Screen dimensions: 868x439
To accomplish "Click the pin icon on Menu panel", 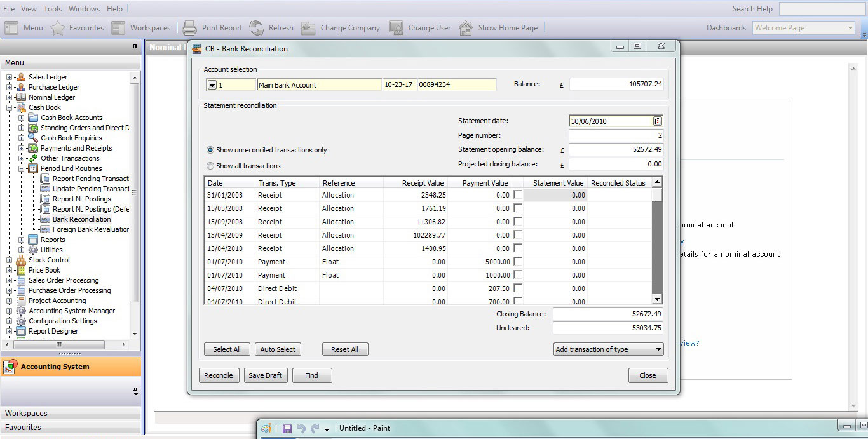I will tap(135, 48).
